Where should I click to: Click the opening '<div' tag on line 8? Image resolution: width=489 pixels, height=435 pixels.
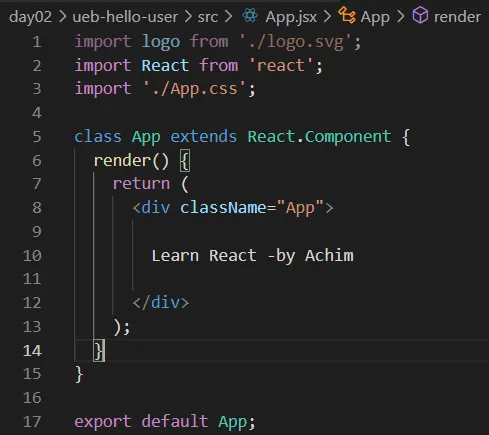coord(151,208)
